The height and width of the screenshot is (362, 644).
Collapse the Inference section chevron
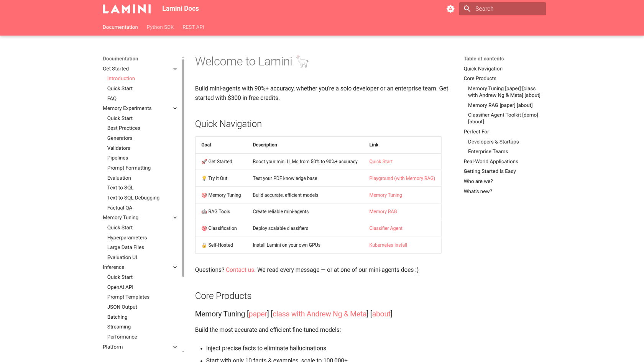175,267
